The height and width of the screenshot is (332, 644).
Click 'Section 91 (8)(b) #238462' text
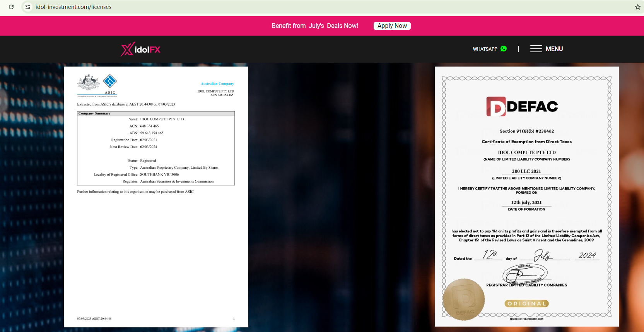[527, 131]
